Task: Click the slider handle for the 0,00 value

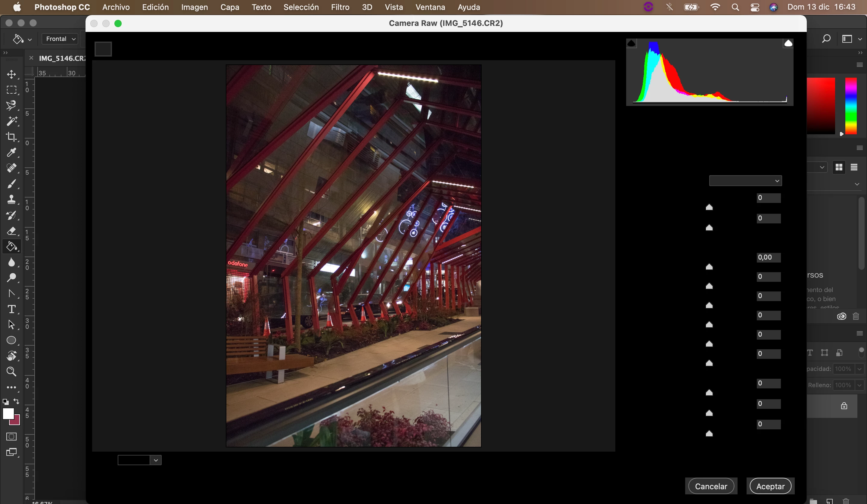Action: coord(709,267)
